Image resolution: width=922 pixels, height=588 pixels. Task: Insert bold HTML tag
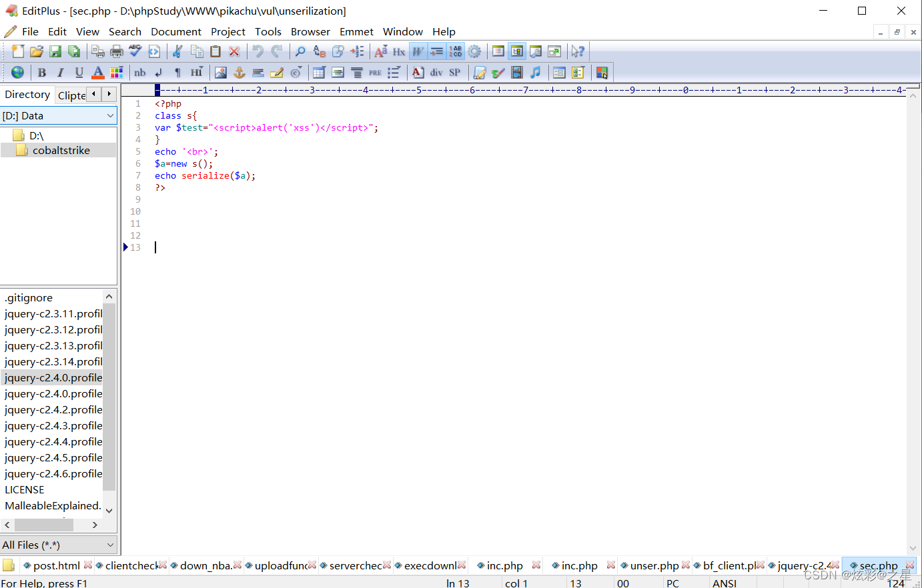42,72
